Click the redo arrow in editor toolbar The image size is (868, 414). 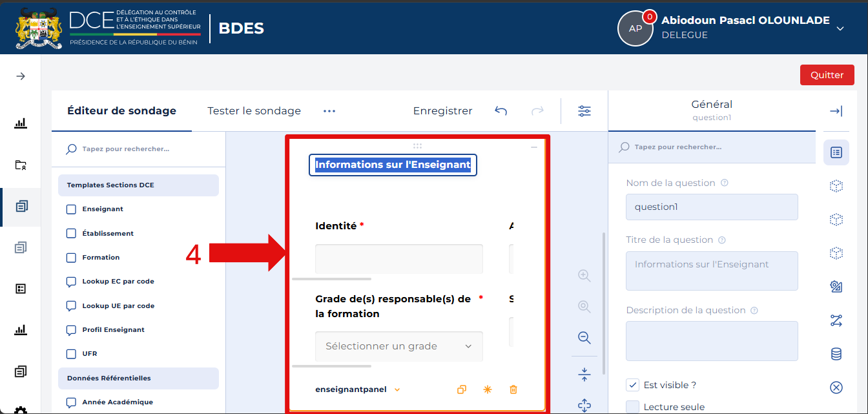[537, 111]
